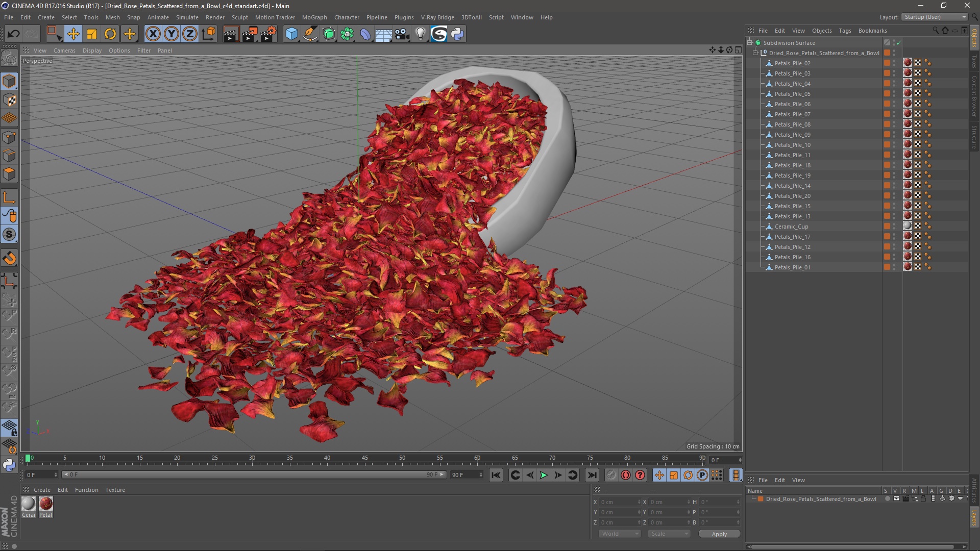The height and width of the screenshot is (551, 980).
Task: Go to end of animation
Action: click(592, 475)
